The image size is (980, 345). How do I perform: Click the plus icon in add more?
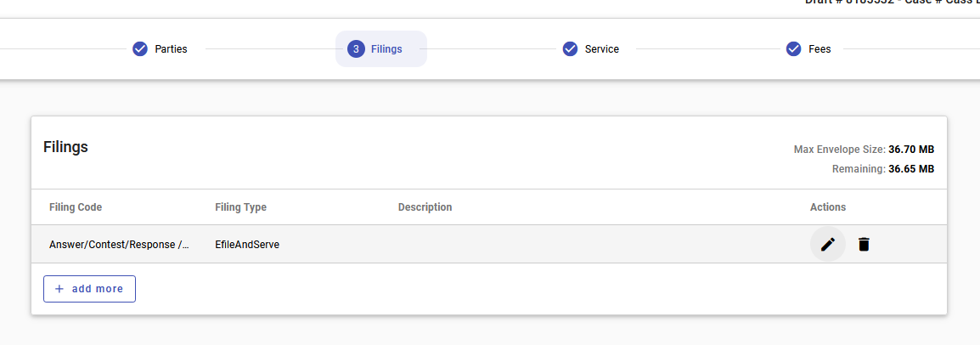tap(59, 289)
